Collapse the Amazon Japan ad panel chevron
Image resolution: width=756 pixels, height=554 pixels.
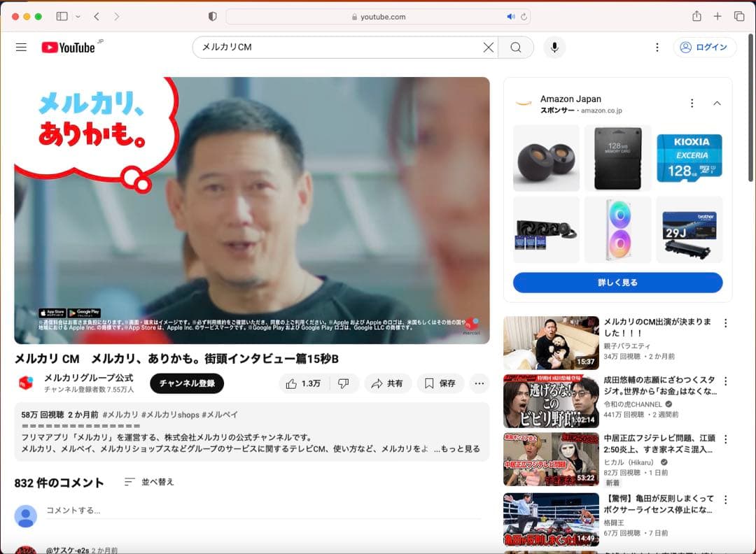tap(717, 104)
